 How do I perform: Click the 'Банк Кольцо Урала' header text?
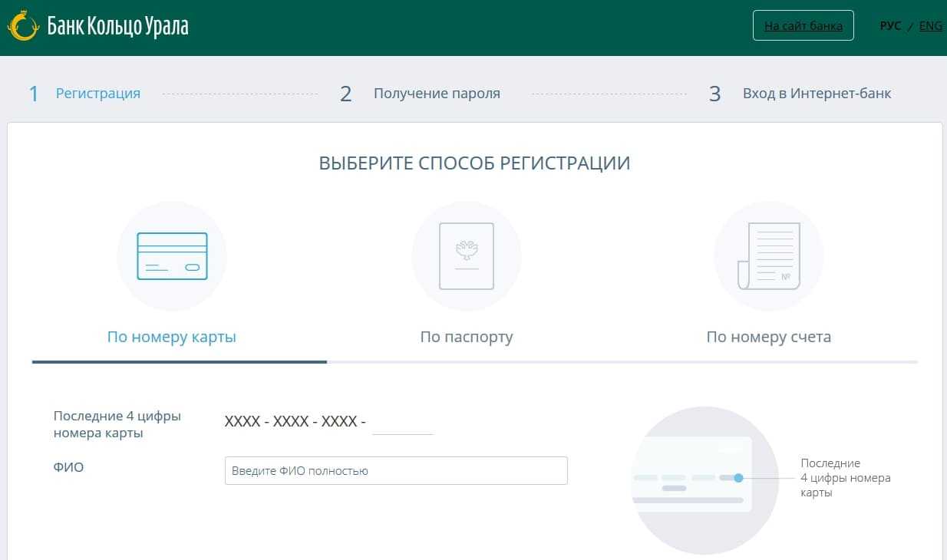(x=117, y=27)
